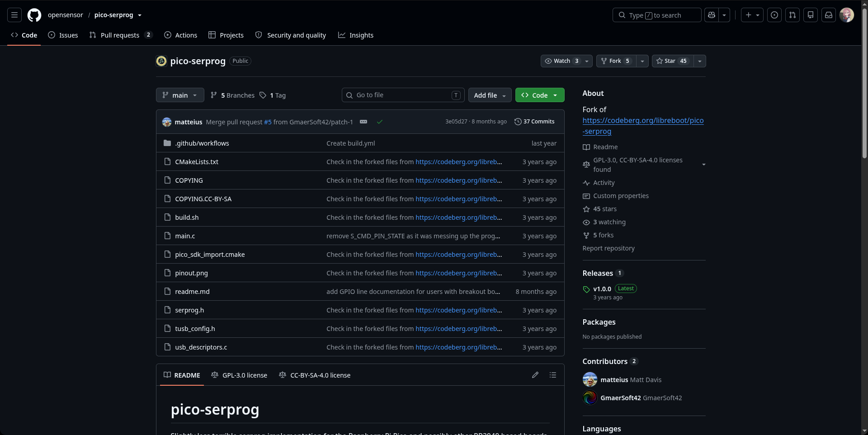
Task: Open GmaerSoft42 contributor avatar
Action: point(590,398)
